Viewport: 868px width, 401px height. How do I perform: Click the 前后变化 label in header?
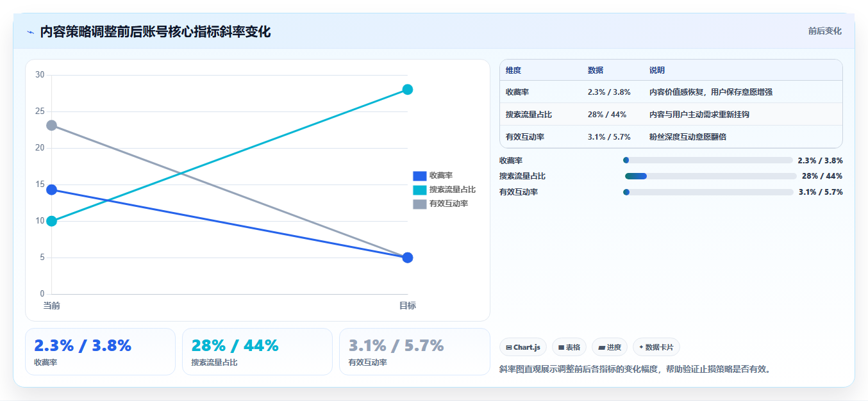point(824,31)
